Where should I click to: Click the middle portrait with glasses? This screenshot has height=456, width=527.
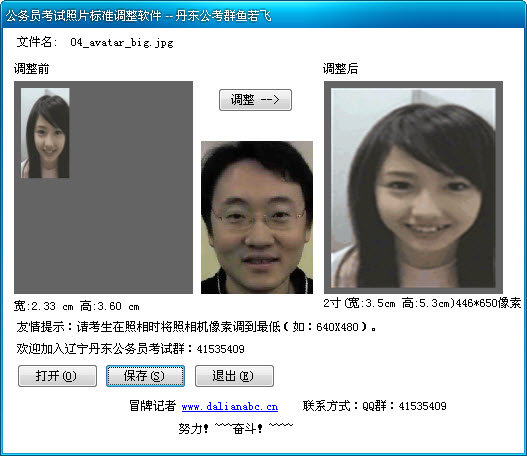257,217
